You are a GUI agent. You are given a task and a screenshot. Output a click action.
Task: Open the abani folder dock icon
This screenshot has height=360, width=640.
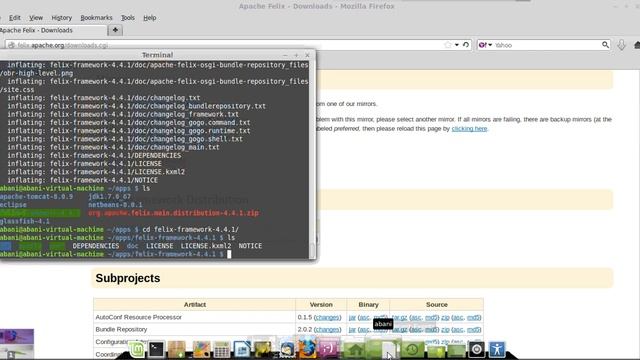(x=382, y=349)
